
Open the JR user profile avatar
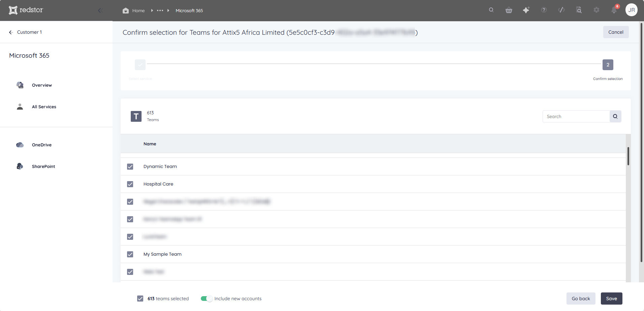coord(632,10)
